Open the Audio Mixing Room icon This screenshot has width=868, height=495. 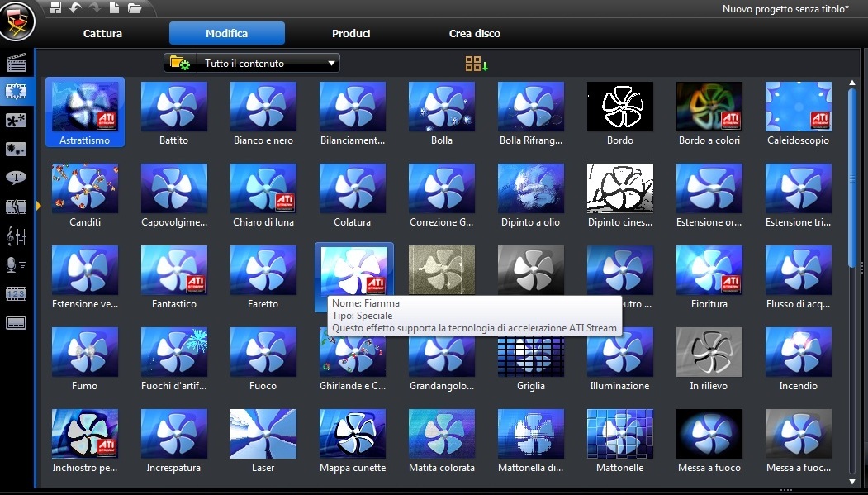(x=17, y=236)
